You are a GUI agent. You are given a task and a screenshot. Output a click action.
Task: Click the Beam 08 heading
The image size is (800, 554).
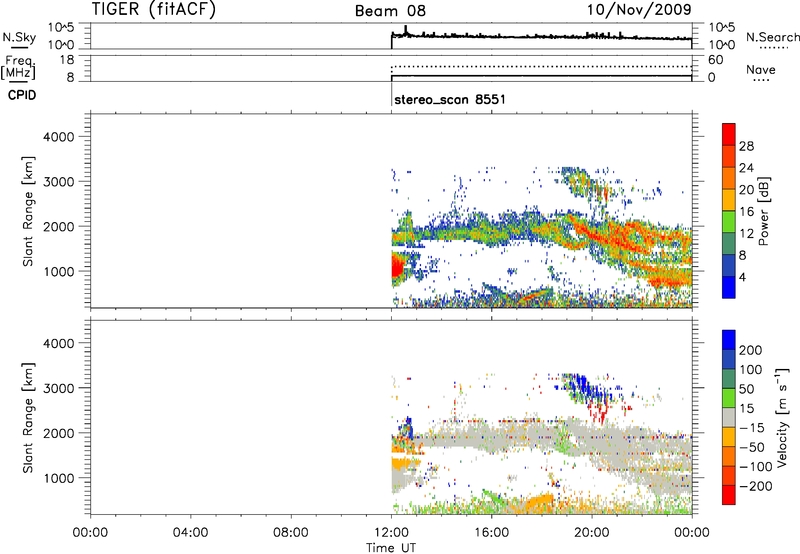390,11
